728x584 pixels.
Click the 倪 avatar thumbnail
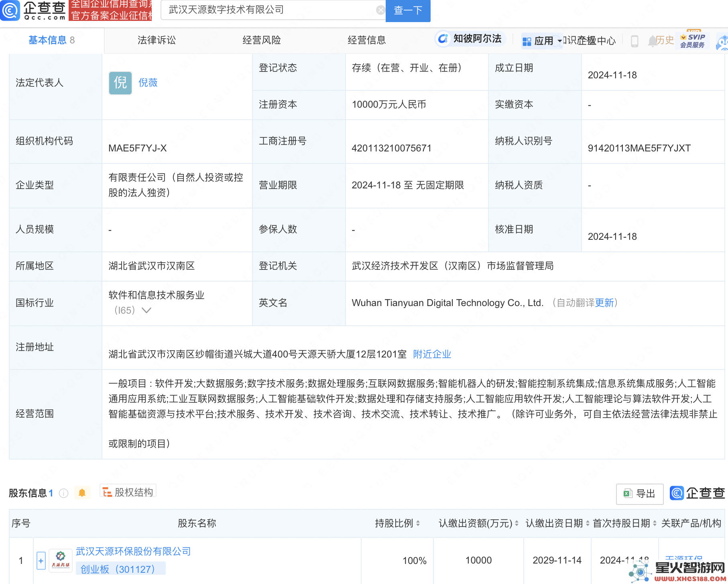[x=120, y=83]
